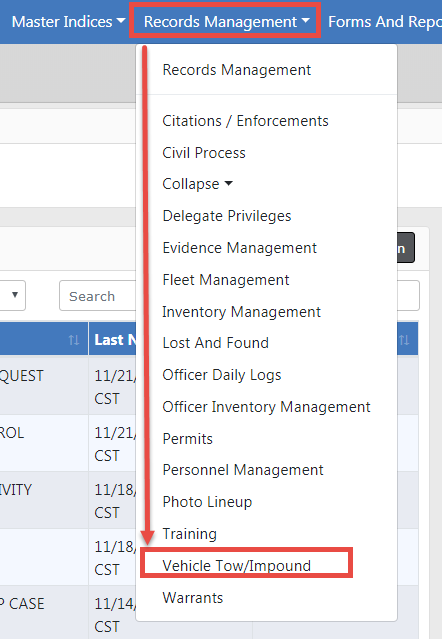Viewport: 442px width, 639px height.
Task: Click sort arrows icon at right table header
Action: coord(404,340)
